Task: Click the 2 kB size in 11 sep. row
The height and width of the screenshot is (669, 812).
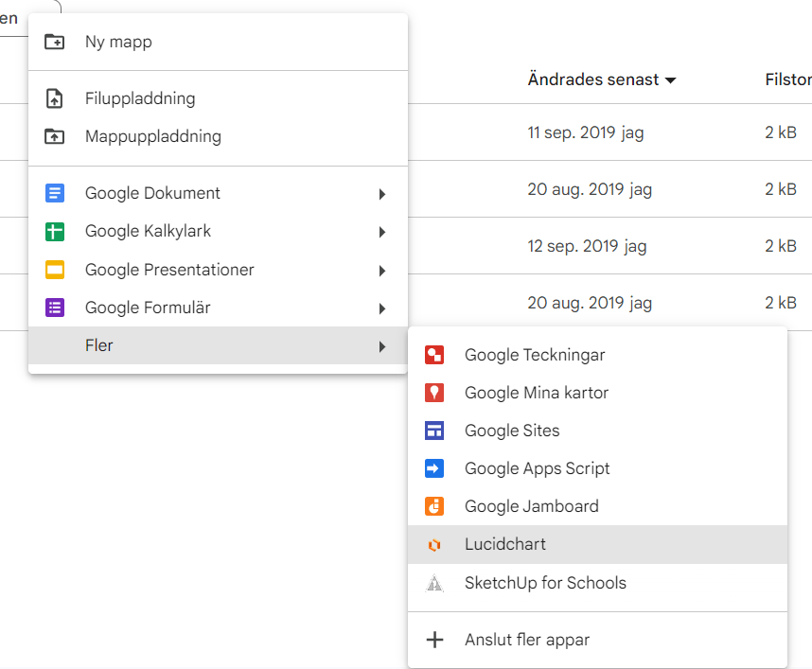Action: tap(781, 132)
